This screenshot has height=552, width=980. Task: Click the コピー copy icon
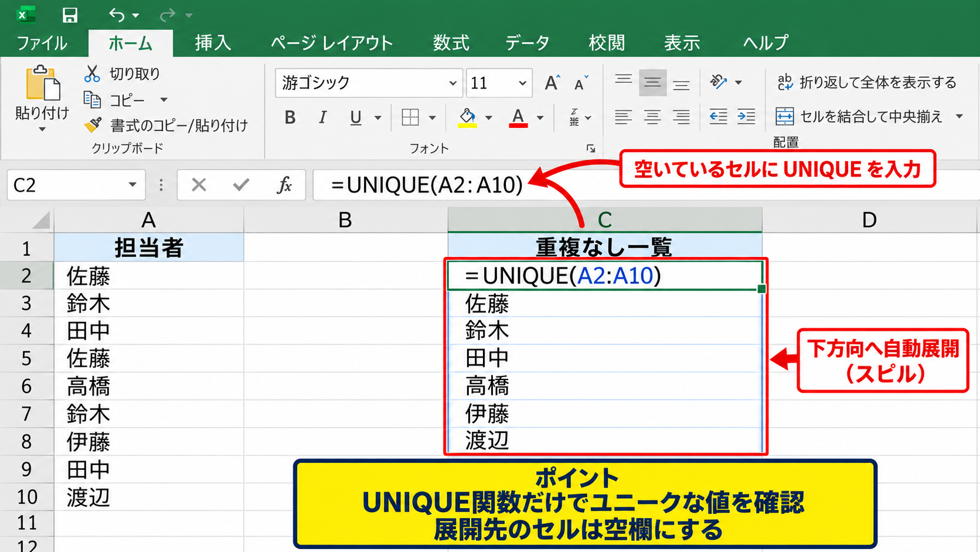[92, 100]
